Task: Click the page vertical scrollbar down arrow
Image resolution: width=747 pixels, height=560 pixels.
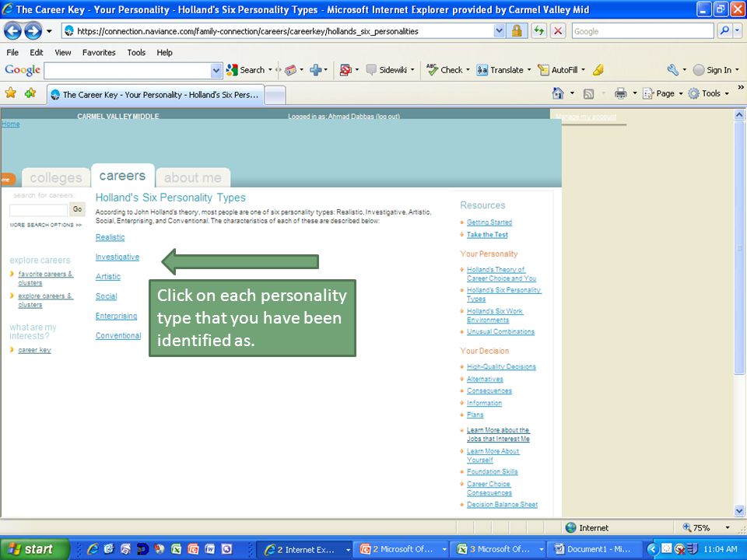Action: click(739, 511)
